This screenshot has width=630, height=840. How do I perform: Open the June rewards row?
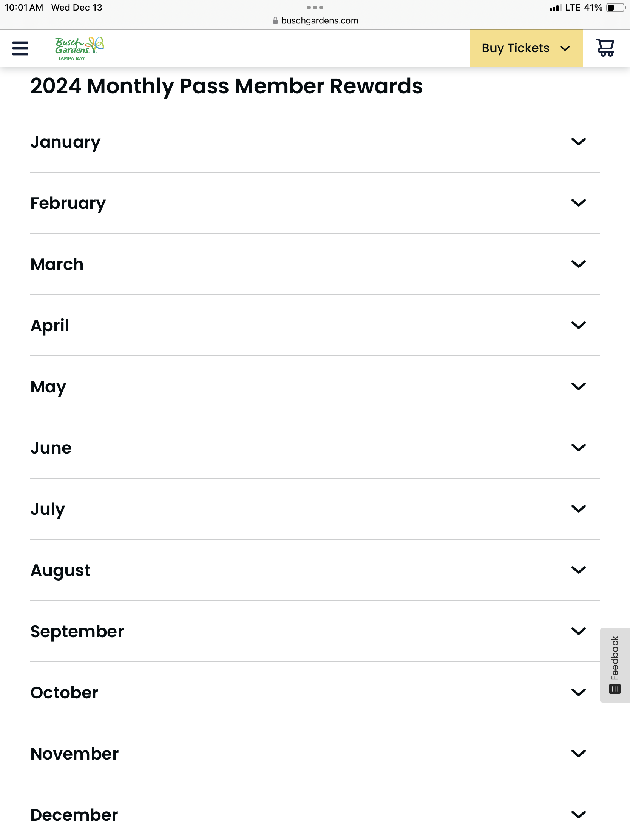315,448
